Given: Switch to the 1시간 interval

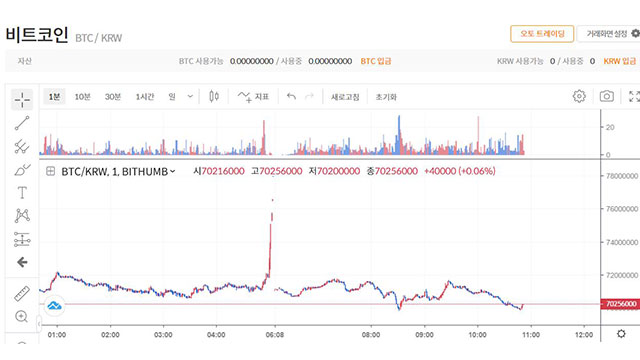Looking at the screenshot, I should pos(144,97).
